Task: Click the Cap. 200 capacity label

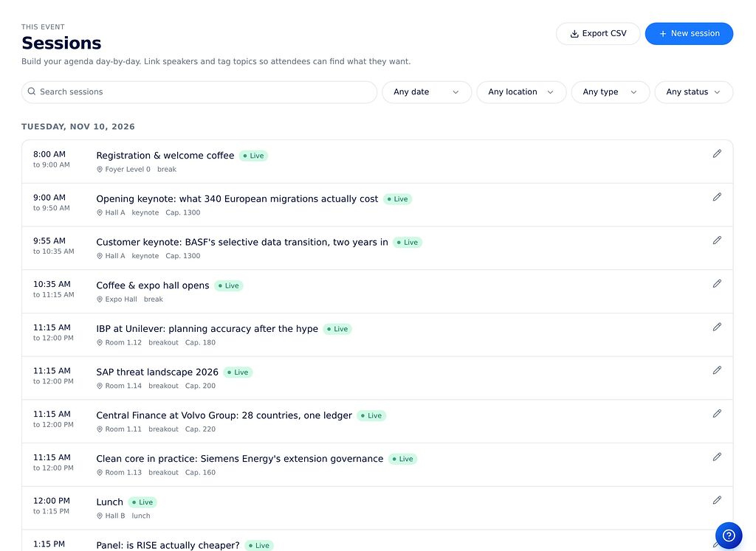Action: [200, 387]
